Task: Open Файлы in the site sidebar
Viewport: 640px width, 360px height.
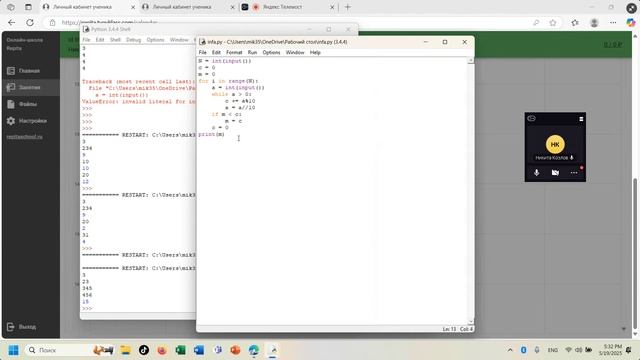Action: coord(28,104)
